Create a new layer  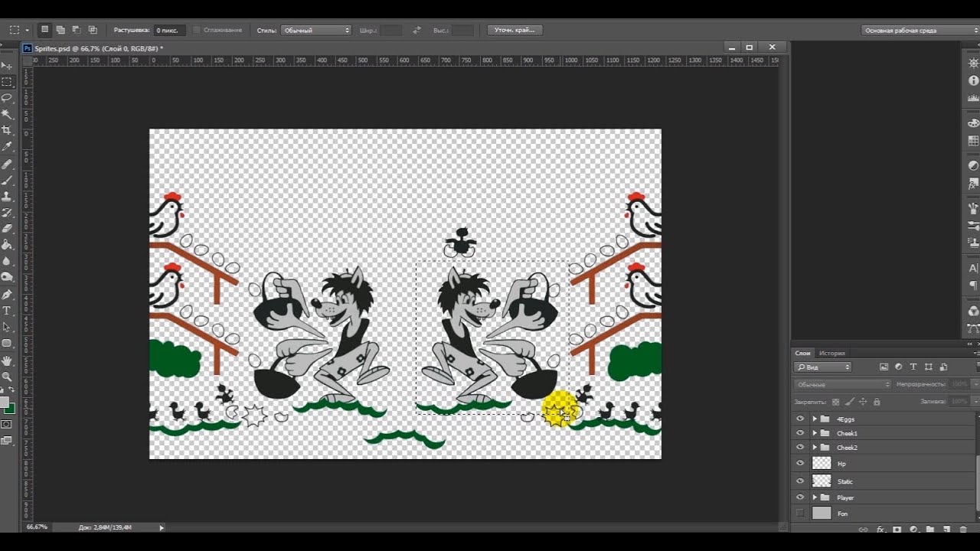946,529
